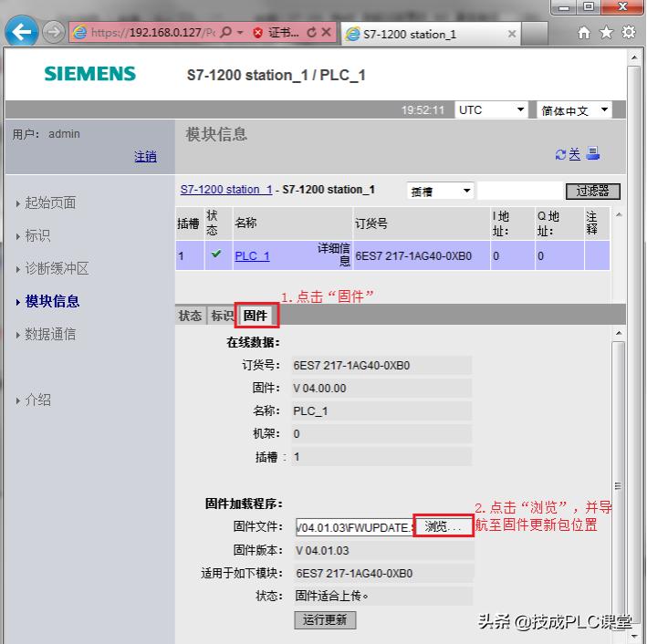Switch to the 标识 detail tab
647x644 pixels.
222,316
